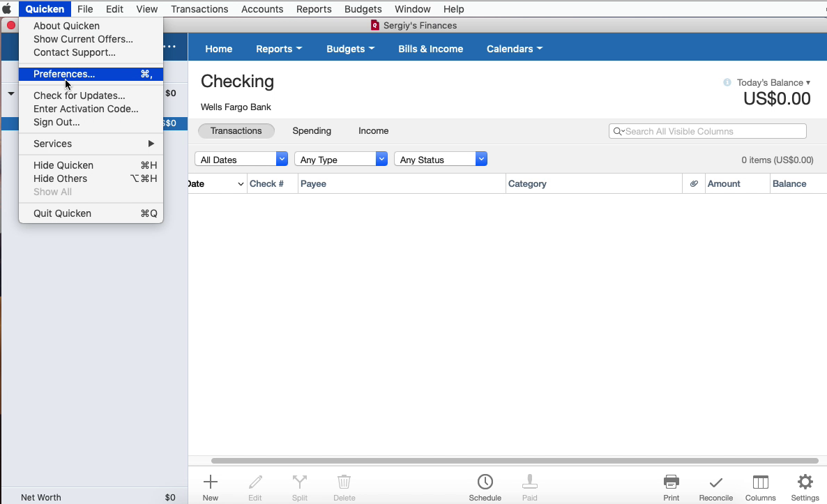Click Net Worth in the sidebar
This screenshot has height=504, width=827.
pyautogui.click(x=41, y=497)
